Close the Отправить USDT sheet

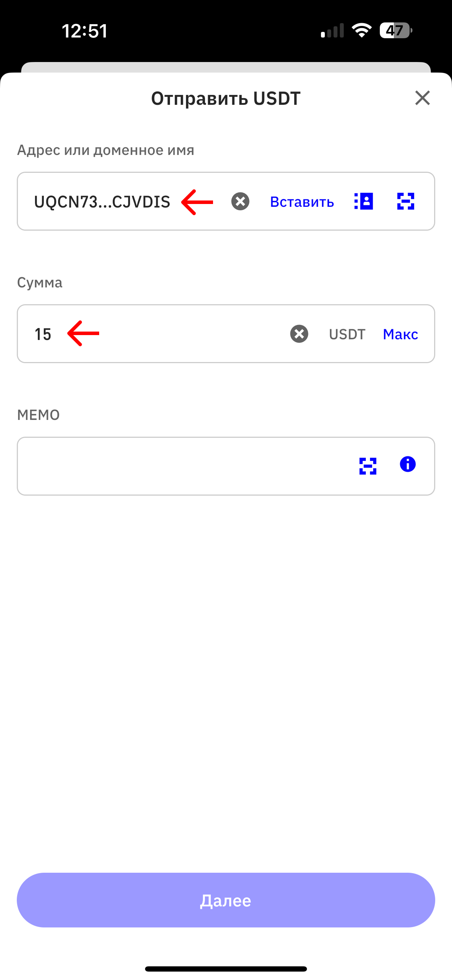422,98
